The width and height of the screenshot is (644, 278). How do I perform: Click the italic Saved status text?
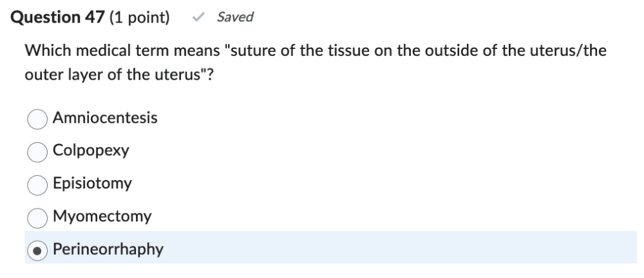[235, 18]
